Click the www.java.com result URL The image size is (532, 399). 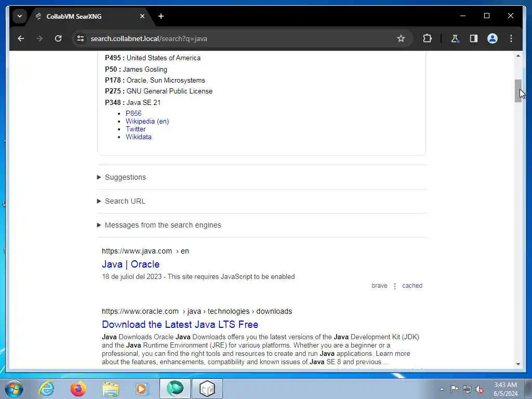click(x=145, y=251)
